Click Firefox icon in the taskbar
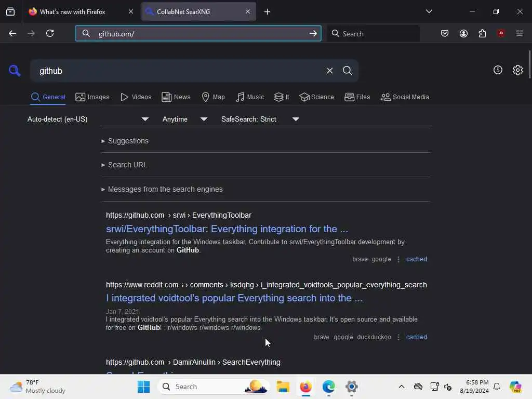 coord(305,387)
